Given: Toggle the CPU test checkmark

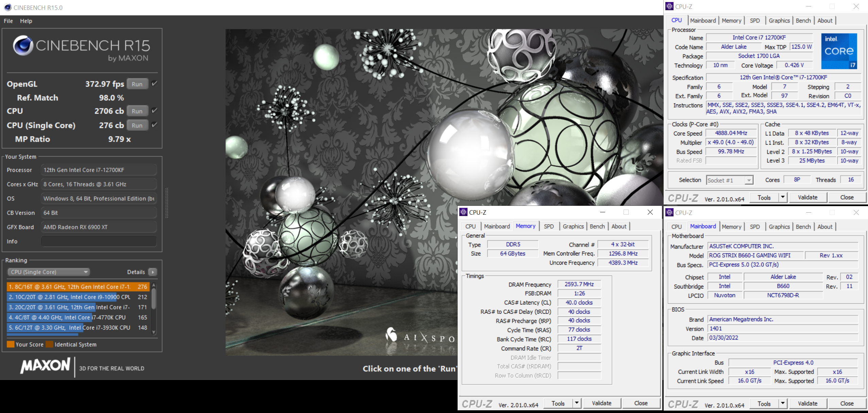Looking at the screenshot, I should pyautogui.click(x=154, y=111).
